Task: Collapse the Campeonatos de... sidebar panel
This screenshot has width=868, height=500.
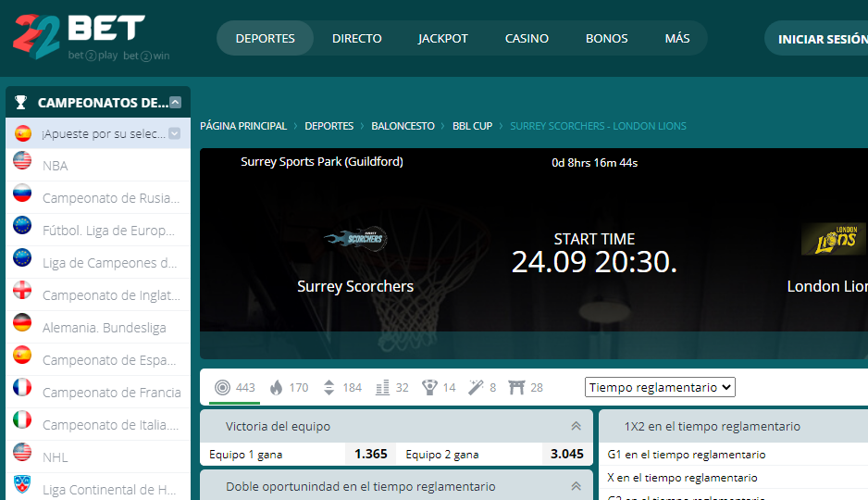Action: (x=176, y=103)
